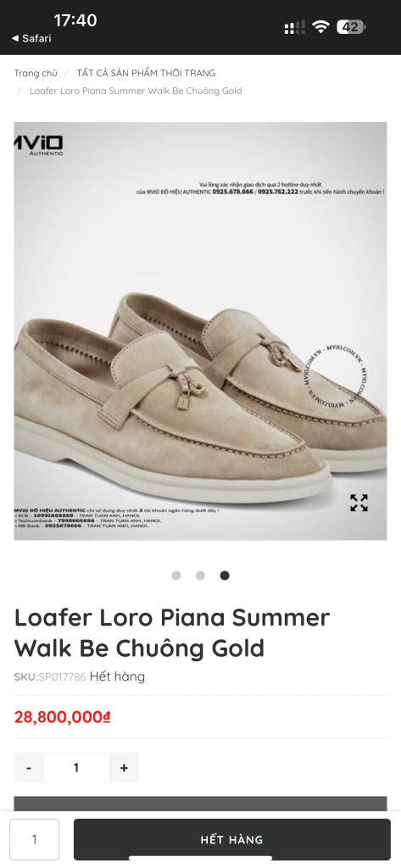Focus the quantity field showing 1
Screen dimensions: 401x868
(76, 767)
